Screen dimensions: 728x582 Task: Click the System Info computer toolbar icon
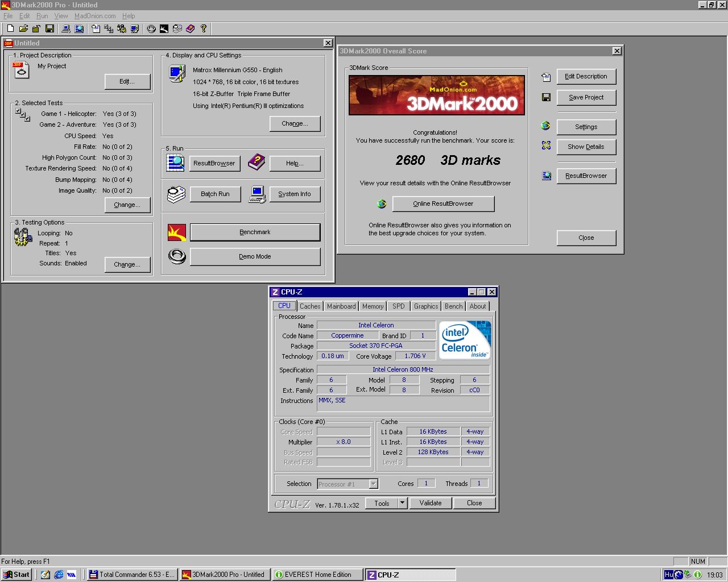(x=66, y=28)
